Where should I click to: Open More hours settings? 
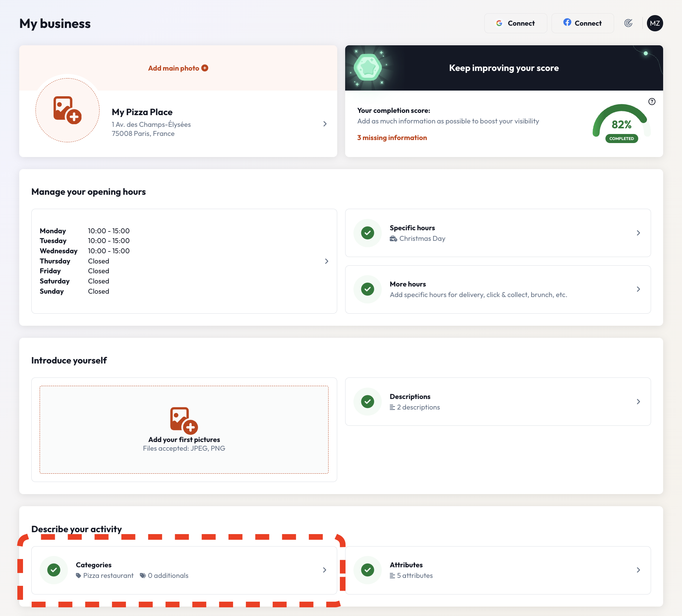(x=638, y=289)
